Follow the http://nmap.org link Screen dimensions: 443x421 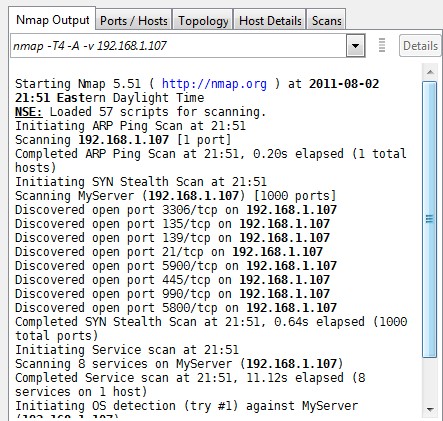(214, 84)
